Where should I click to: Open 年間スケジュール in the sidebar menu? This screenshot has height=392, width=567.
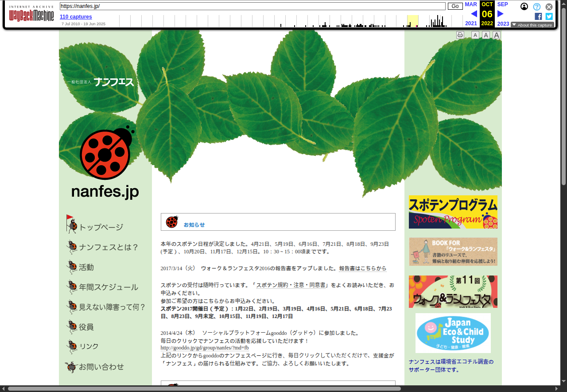108,287
